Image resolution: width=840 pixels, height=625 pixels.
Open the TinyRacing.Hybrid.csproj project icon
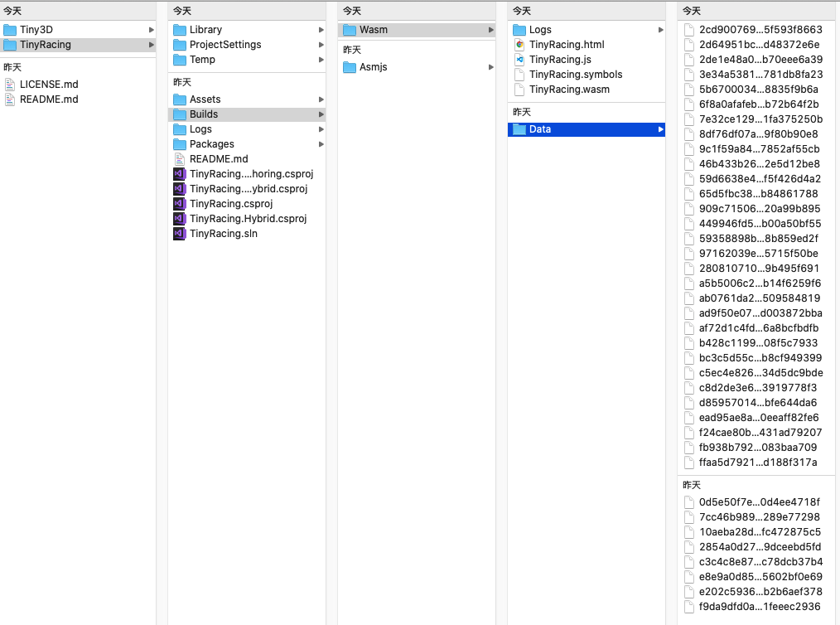pos(179,218)
